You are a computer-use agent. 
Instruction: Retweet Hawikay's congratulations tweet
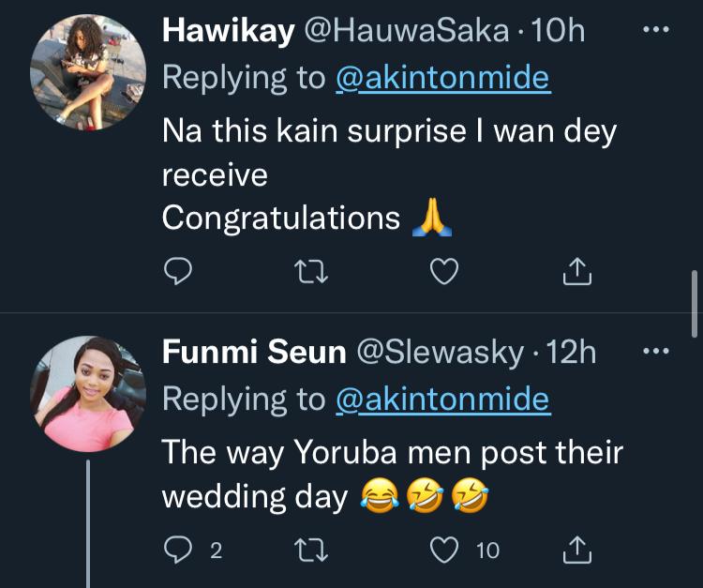coord(308,272)
